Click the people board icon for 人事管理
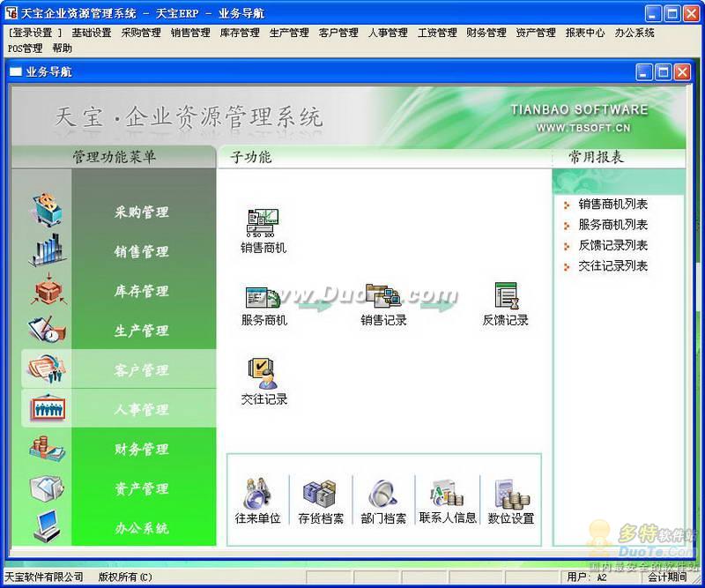The image size is (705, 588). tap(48, 408)
